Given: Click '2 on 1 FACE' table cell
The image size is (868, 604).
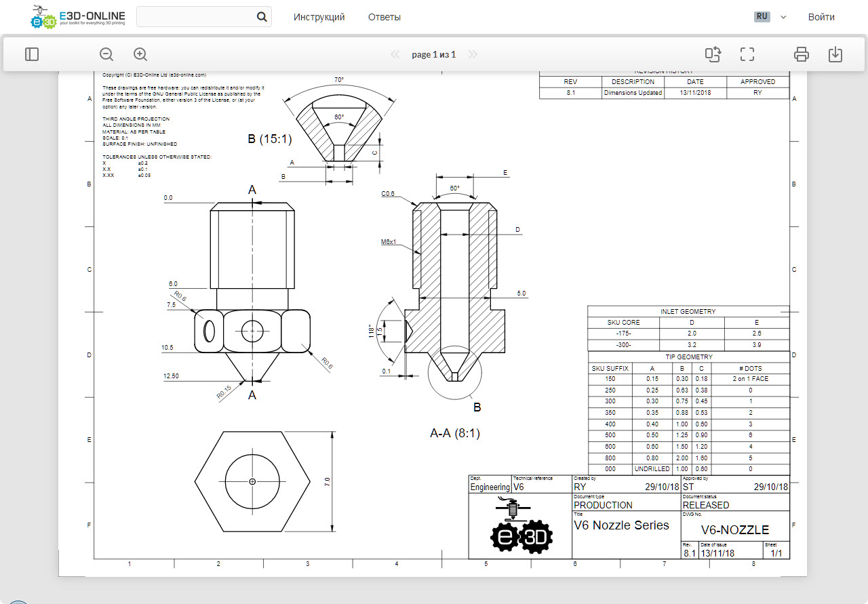Looking at the screenshot, I should [x=751, y=379].
